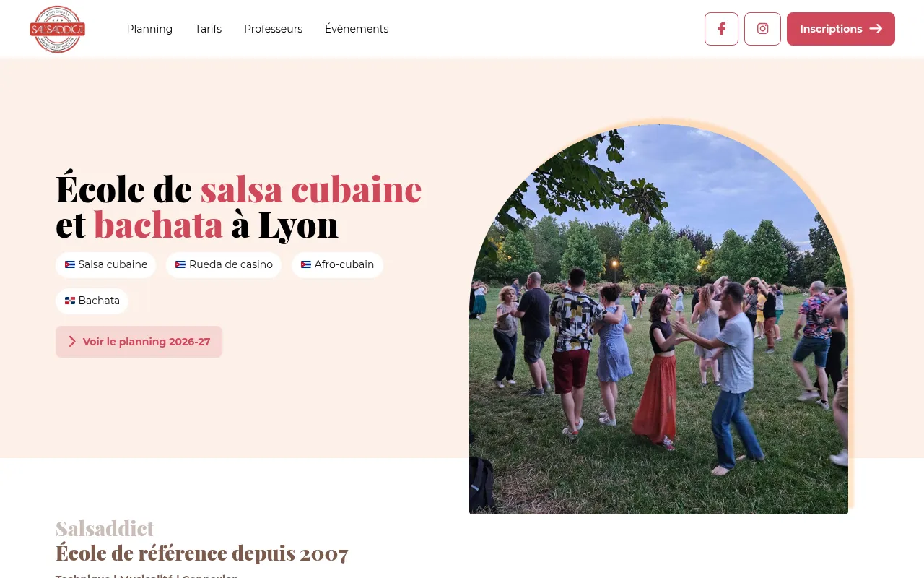The width and height of the screenshot is (924, 578).
Task: Go to the Tarifs page
Action: pyautogui.click(x=208, y=29)
